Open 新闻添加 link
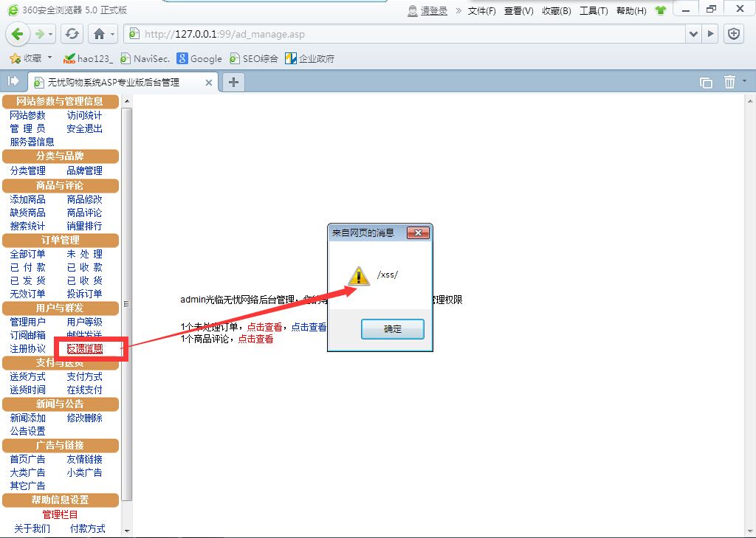The height and width of the screenshot is (538, 756). [x=27, y=418]
